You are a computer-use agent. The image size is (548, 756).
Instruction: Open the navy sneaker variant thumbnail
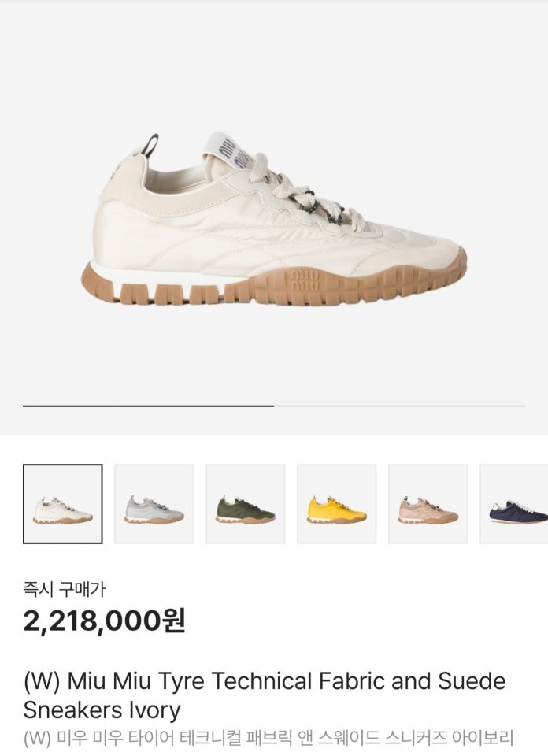coord(514,504)
